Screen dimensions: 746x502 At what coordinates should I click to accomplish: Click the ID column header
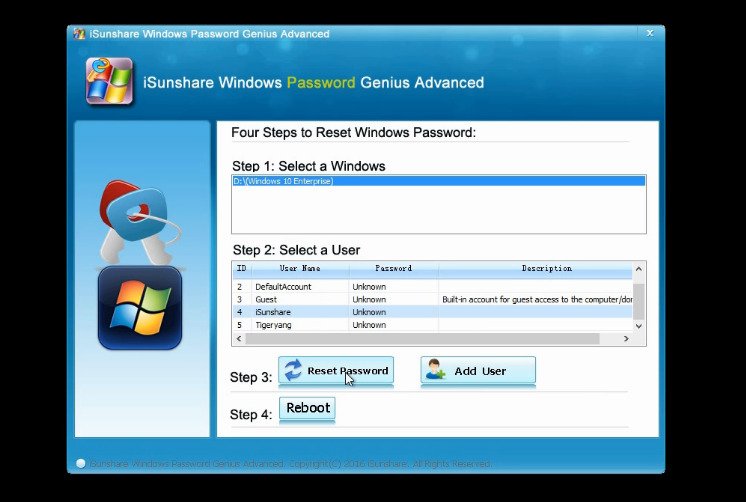(242, 268)
